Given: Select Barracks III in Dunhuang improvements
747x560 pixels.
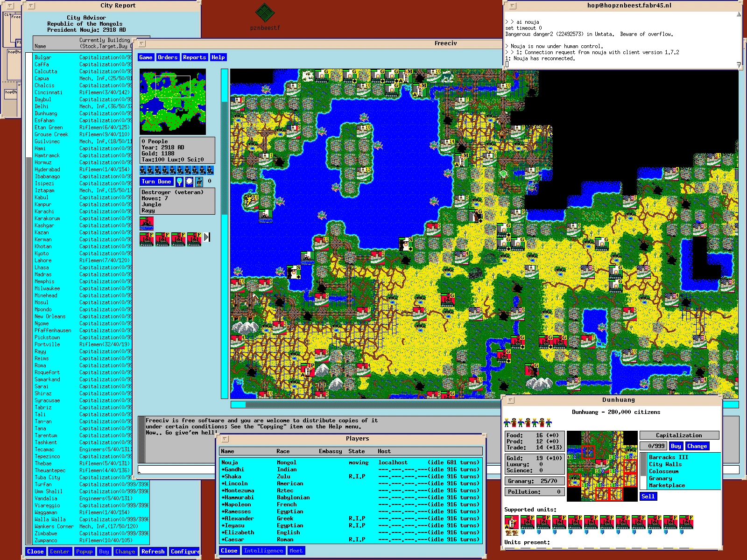Looking at the screenshot, I should pyautogui.click(x=684, y=457).
